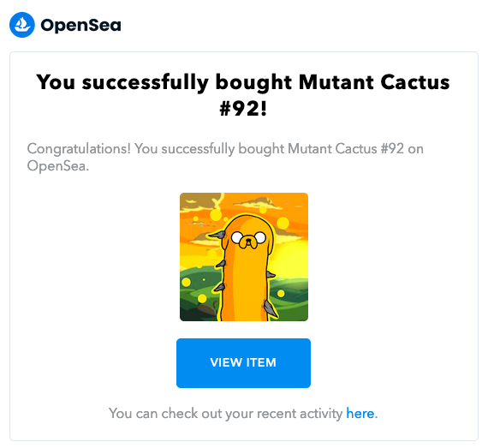This screenshot has height=448, width=488.
Task: Open the Mutant Cactus #92 artwork thumbnail
Action: coord(244,257)
